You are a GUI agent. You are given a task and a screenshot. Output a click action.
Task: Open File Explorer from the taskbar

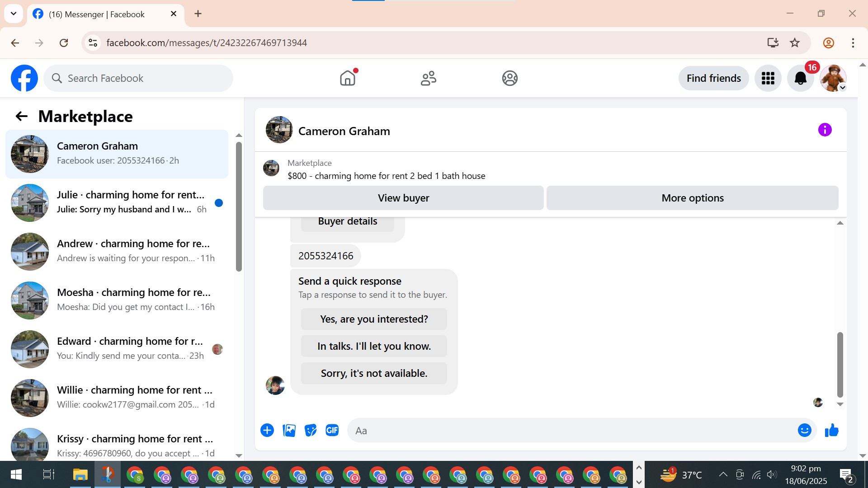coord(80,474)
